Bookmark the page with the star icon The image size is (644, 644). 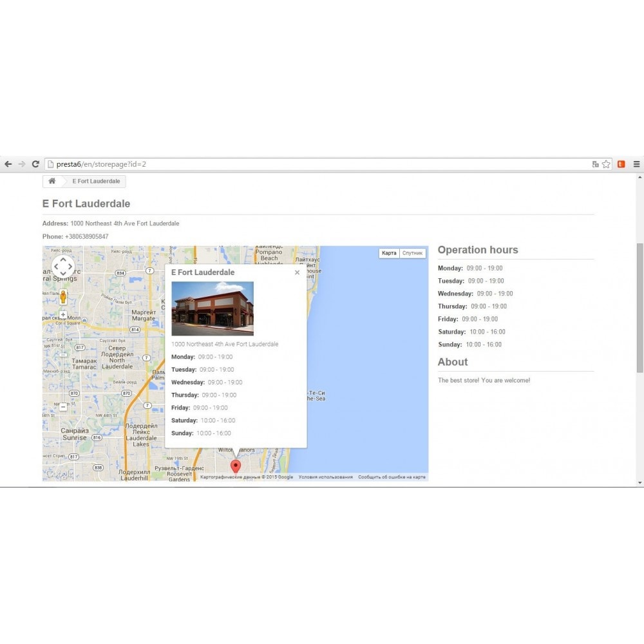pos(606,164)
